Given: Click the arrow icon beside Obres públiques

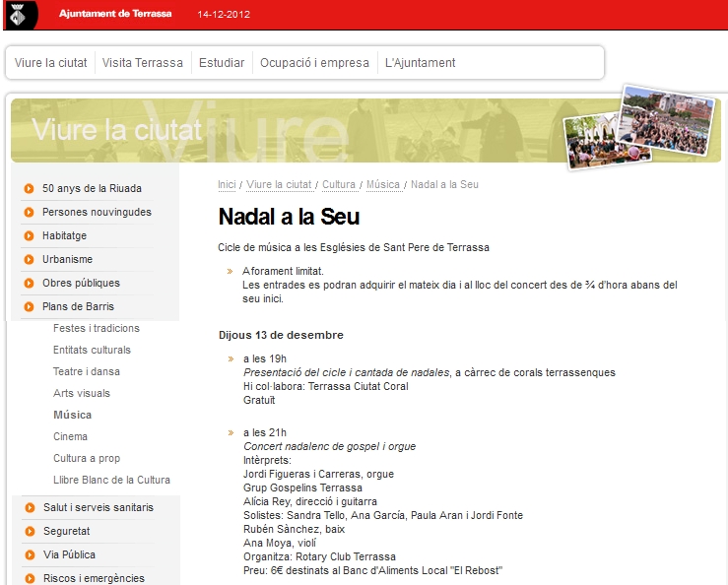Looking at the screenshot, I should (30, 284).
